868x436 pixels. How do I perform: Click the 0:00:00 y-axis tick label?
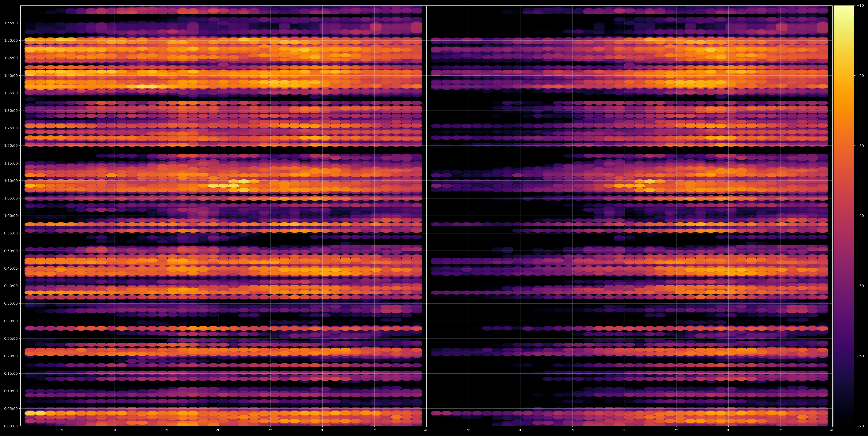[11, 426]
